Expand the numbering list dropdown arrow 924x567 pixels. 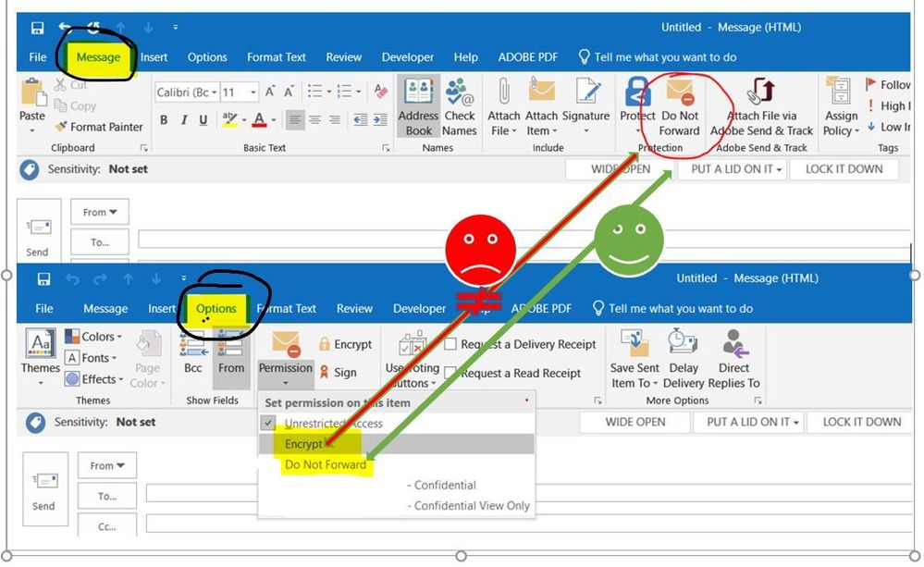click(358, 92)
